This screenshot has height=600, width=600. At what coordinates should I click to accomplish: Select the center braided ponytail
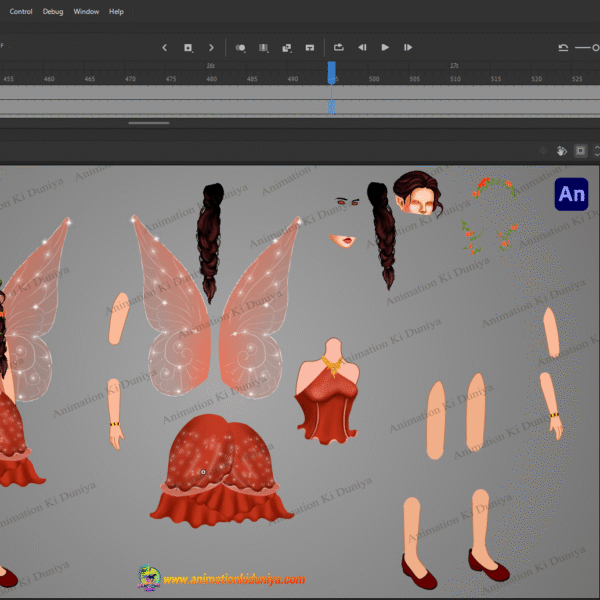pos(210,241)
